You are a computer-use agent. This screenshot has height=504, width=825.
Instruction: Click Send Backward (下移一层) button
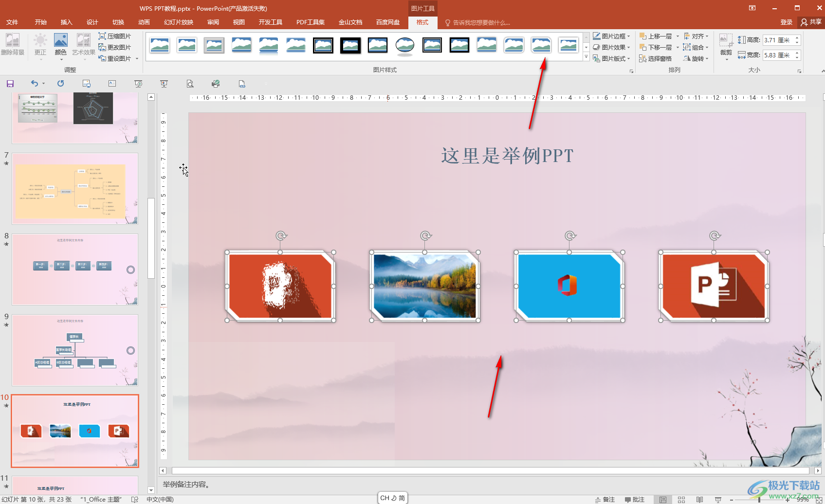[655, 47]
